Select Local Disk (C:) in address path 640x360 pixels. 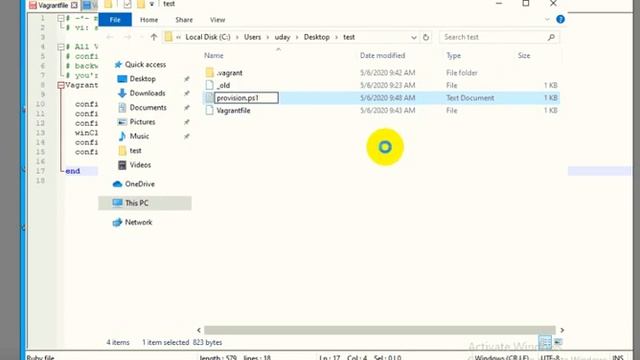pyautogui.click(x=208, y=37)
